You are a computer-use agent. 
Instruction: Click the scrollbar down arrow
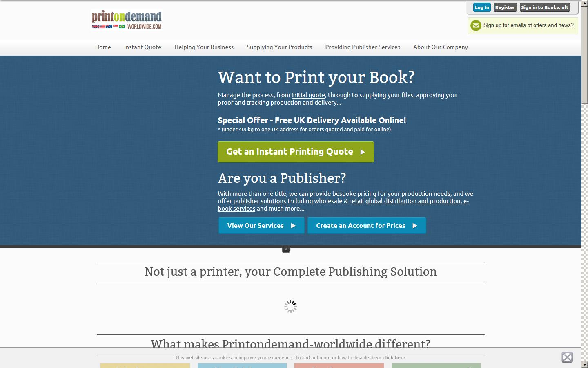(x=585, y=364)
